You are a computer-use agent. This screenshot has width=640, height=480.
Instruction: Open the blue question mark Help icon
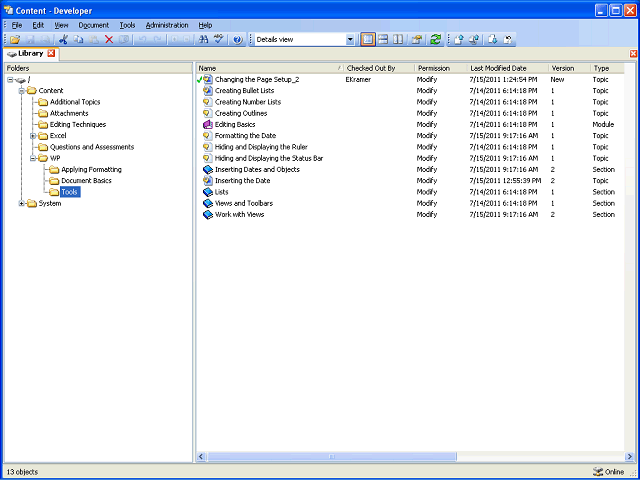[x=238, y=40]
